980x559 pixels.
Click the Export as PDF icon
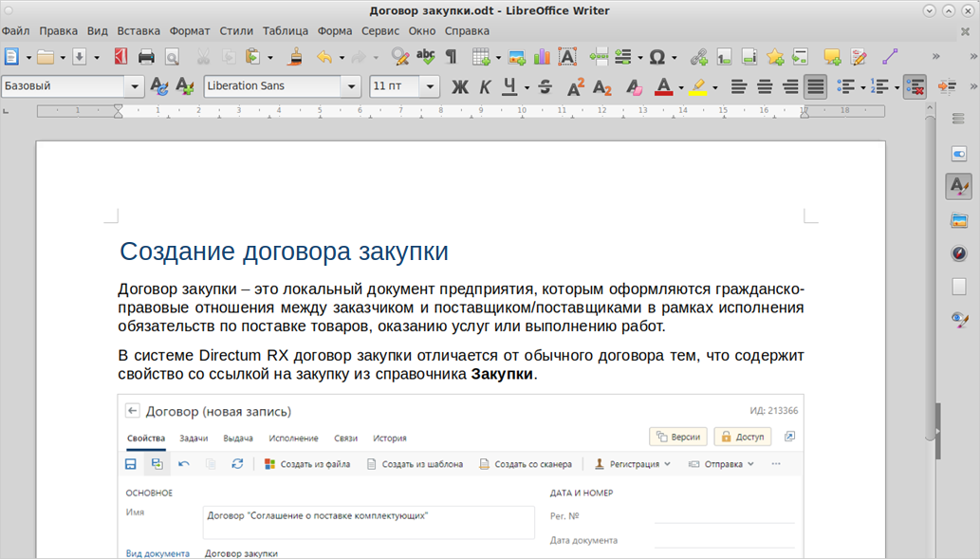pyautogui.click(x=120, y=57)
